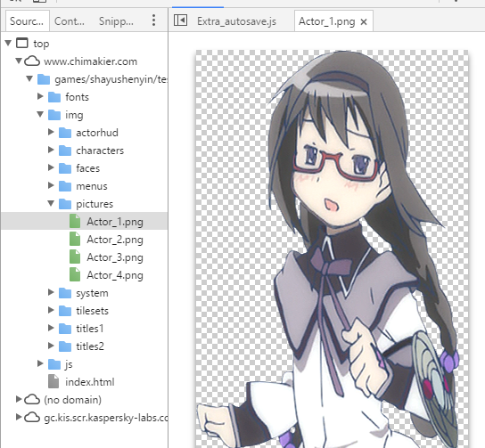This screenshot has height=448, width=485.
Task: Click the games/shayushenyin folder icon
Action: pyautogui.click(x=44, y=79)
